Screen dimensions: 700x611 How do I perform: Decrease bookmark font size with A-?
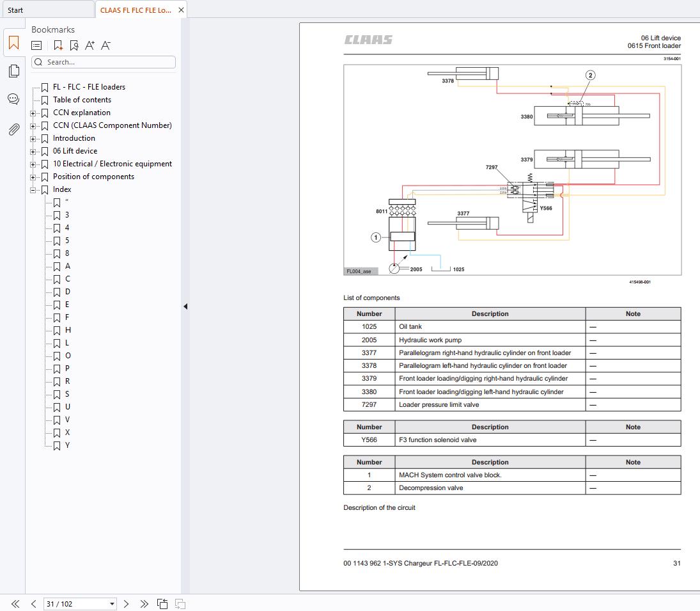[x=106, y=45]
